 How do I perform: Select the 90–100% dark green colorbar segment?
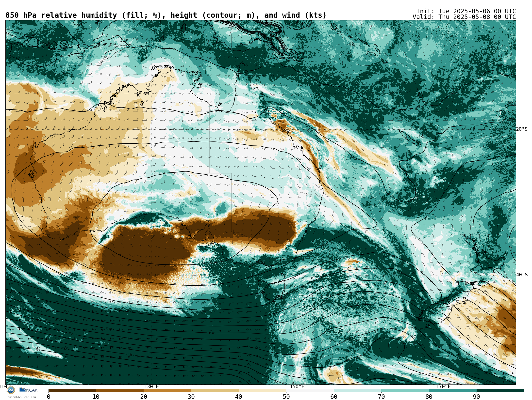(500, 390)
